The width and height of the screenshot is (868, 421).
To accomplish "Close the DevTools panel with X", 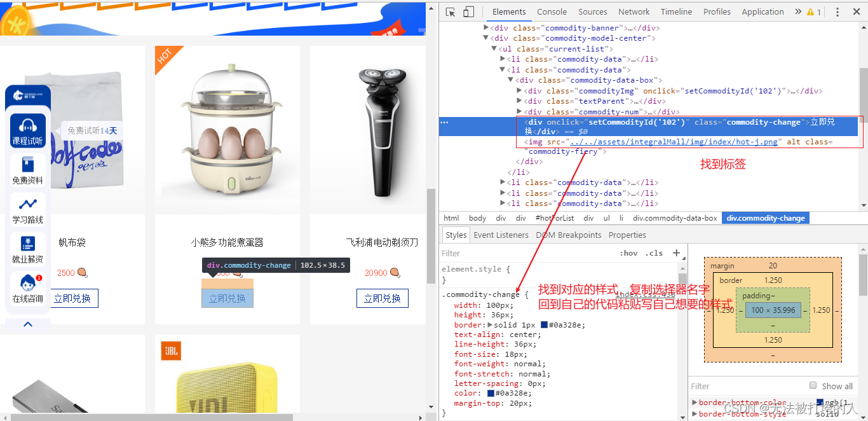I will [x=855, y=12].
